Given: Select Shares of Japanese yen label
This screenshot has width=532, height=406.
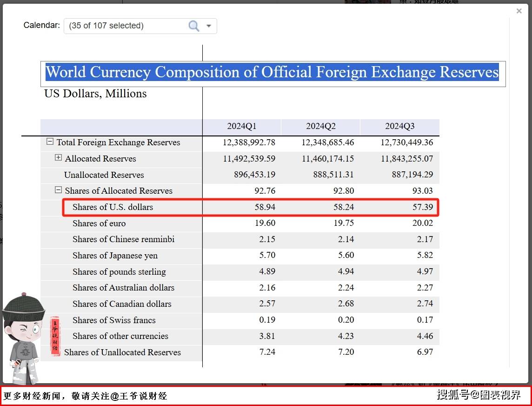Looking at the screenshot, I should point(115,256).
